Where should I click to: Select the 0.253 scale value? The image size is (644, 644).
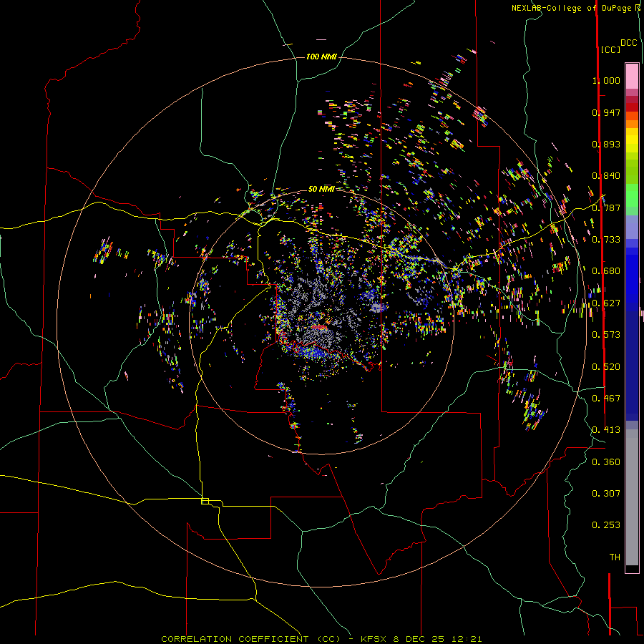[x=606, y=525]
